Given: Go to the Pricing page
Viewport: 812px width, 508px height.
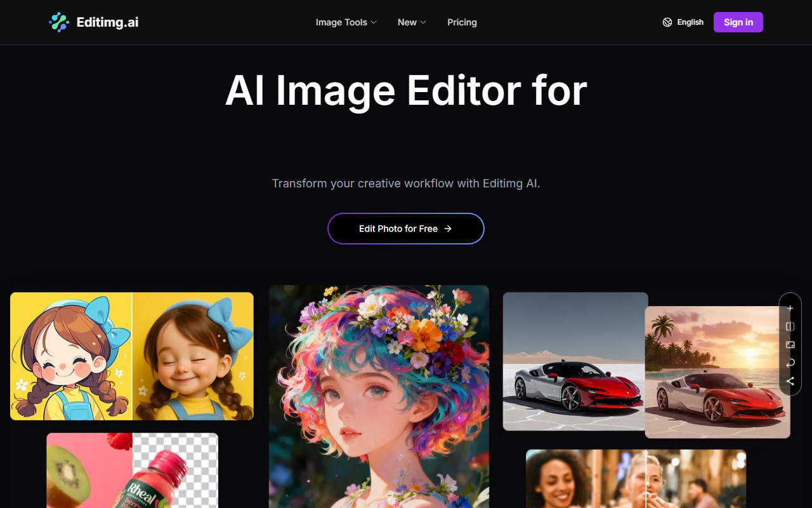Looking at the screenshot, I should point(462,22).
